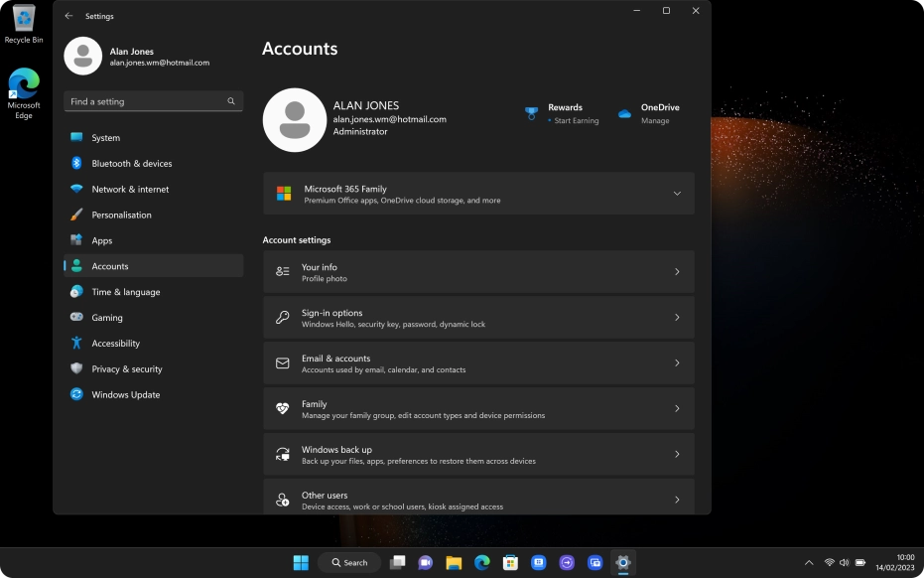Image resolution: width=924 pixels, height=578 pixels.
Task: Click the Microsoft Rewards trophy icon
Action: pyautogui.click(x=530, y=112)
